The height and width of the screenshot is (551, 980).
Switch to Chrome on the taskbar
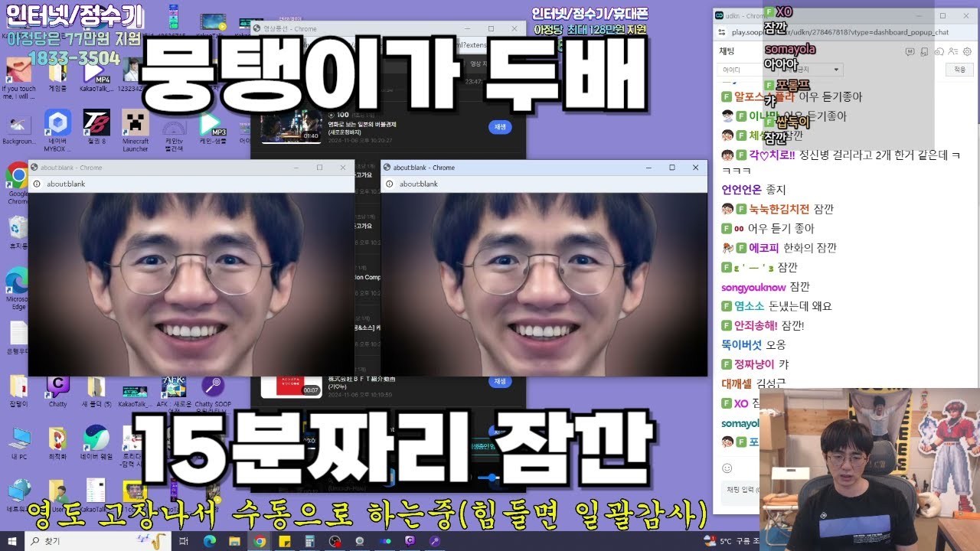(x=260, y=541)
